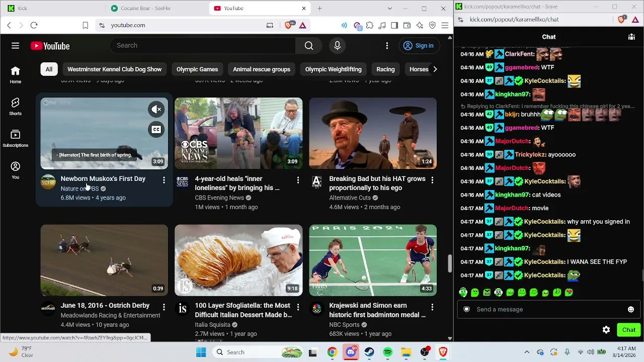Open the Kick chat user list icon

pos(631,37)
